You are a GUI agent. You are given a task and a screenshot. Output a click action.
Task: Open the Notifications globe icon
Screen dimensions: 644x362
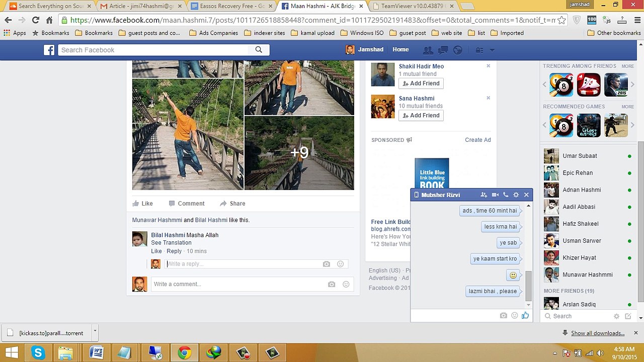(457, 50)
